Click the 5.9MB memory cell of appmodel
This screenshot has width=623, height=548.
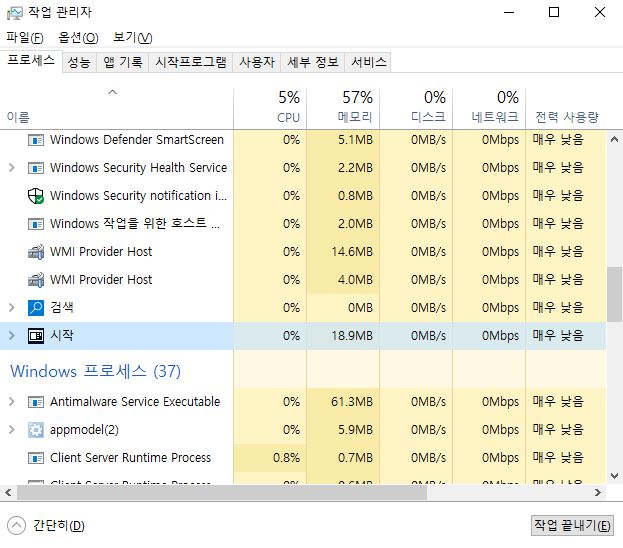click(343, 430)
